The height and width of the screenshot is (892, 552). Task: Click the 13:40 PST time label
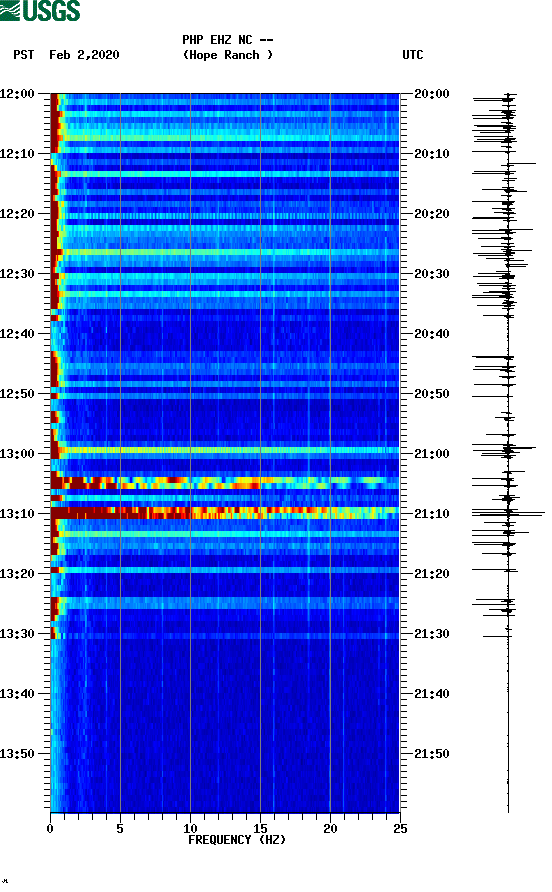click(17, 693)
